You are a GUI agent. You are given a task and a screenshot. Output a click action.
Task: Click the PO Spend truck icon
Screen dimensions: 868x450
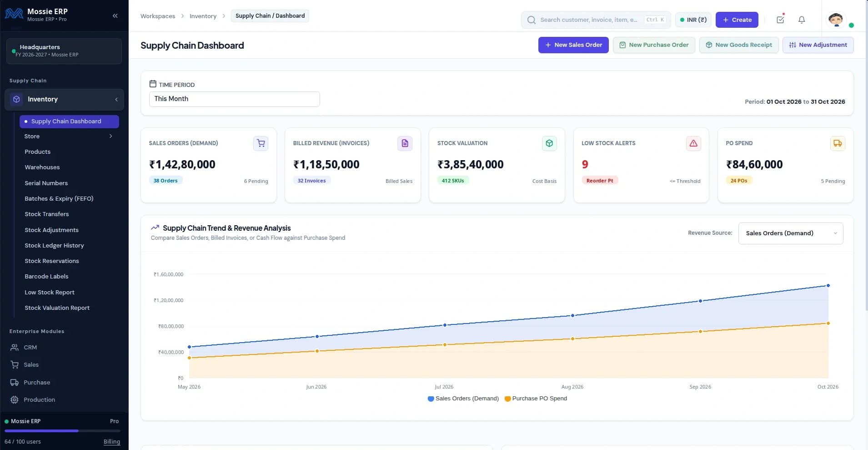coord(838,143)
